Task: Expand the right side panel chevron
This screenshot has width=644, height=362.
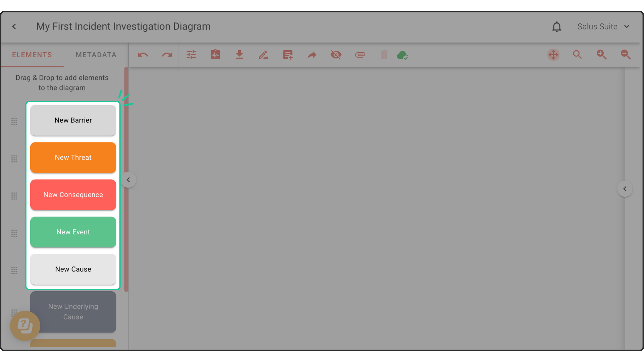Action: (625, 189)
